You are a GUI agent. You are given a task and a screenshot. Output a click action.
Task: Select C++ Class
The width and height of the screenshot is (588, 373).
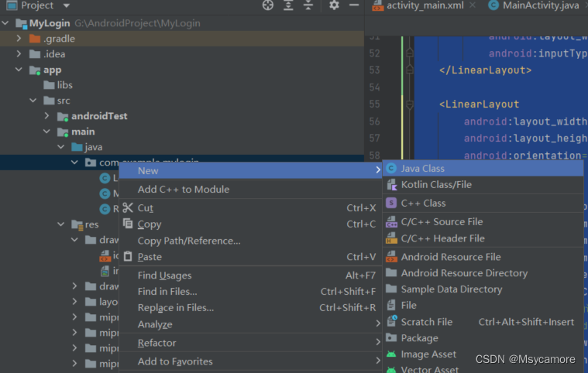click(x=483, y=203)
